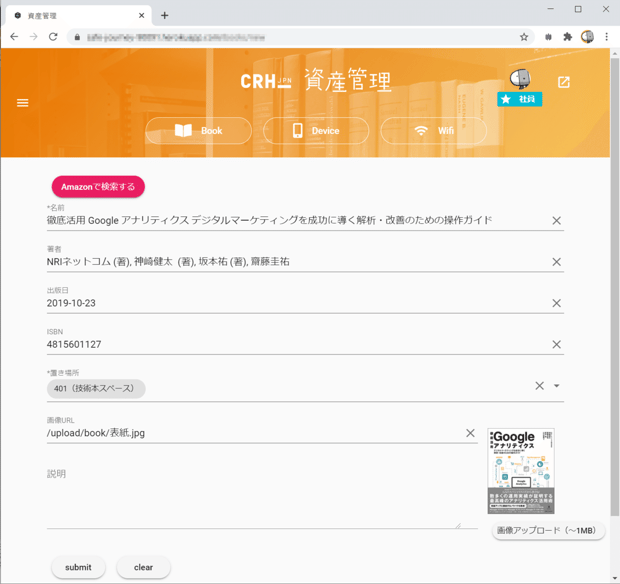Open the Chrome three-dot menu
This screenshot has height=584, width=620.
click(x=607, y=37)
